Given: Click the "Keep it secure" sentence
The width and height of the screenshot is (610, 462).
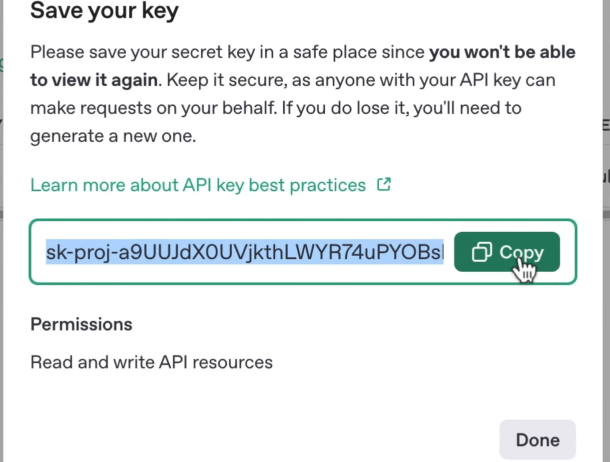Looking at the screenshot, I should 217,79.
